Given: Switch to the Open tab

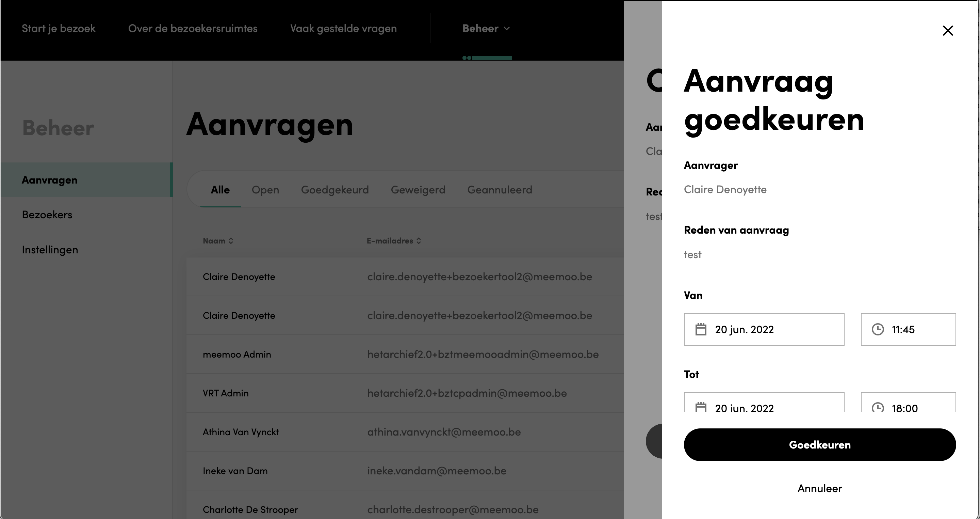Looking at the screenshot, I should pyautogui.click(x=265, y=190).
